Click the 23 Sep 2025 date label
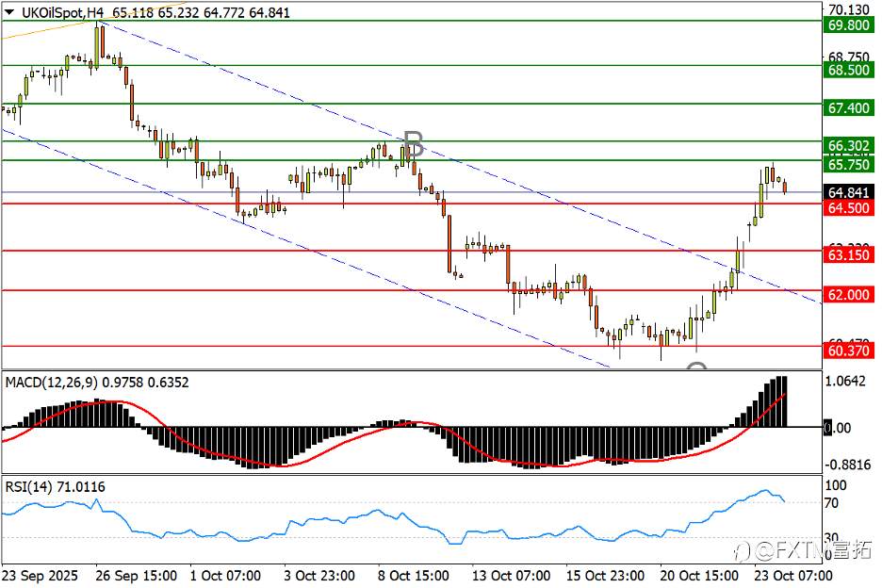The height and width of the screenshot is (588, 882). tap(40, 576)
